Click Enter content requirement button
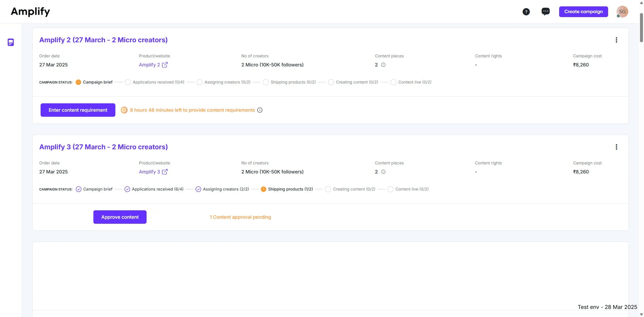644x317 pixels. point(78,110)
